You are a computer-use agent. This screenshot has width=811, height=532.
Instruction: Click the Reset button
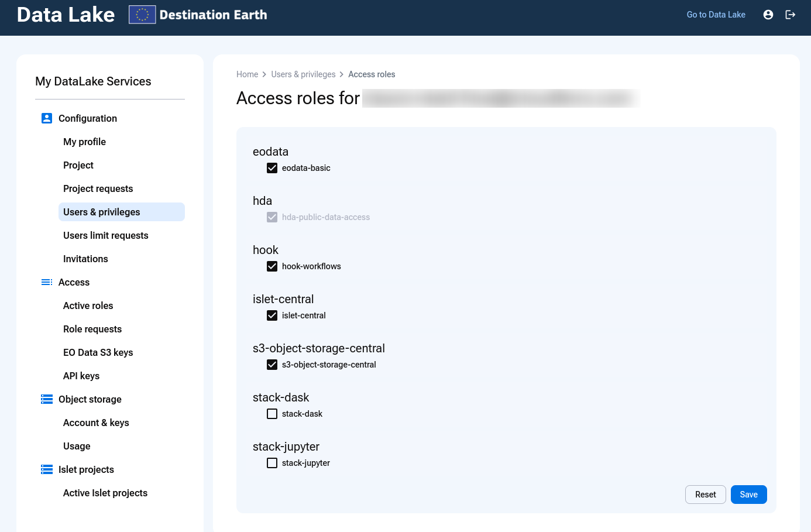[706, 495]
